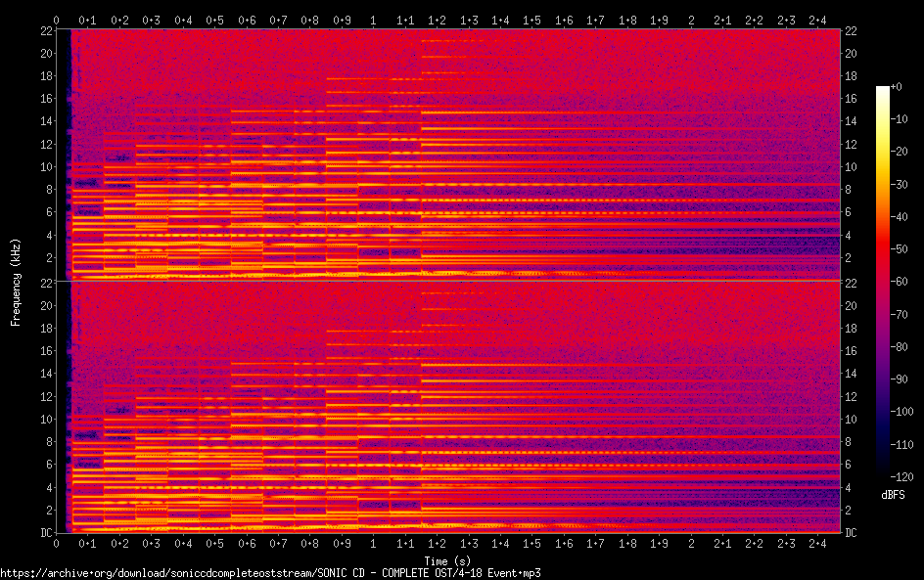Image resolution: width=924 pixels, height=580 pixels.
Task: Click the 1 second tick on bottom time axis
Action: click(x=374, y=543)
